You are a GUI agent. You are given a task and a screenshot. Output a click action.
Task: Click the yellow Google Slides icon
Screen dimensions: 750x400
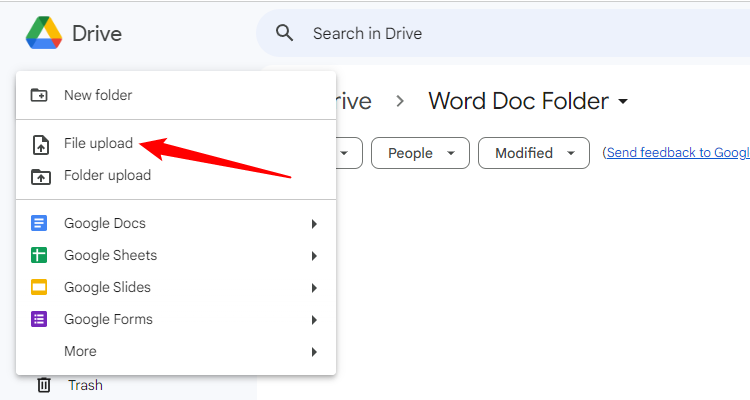(x=40, y=287)
